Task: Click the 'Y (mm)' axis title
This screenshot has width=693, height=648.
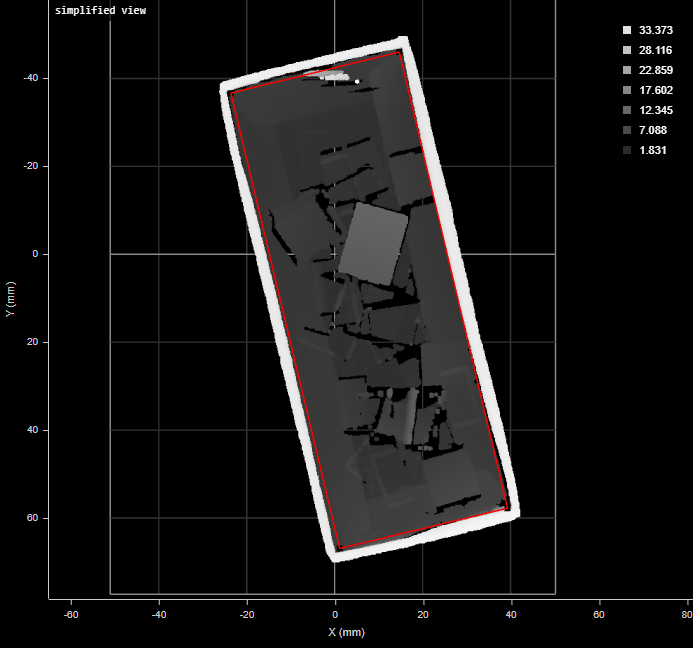Action: click(11, 299)
